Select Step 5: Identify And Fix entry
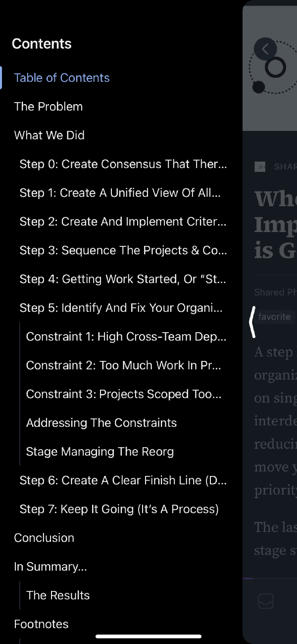This screenshot has width=297, height=644. pos(121,308)
